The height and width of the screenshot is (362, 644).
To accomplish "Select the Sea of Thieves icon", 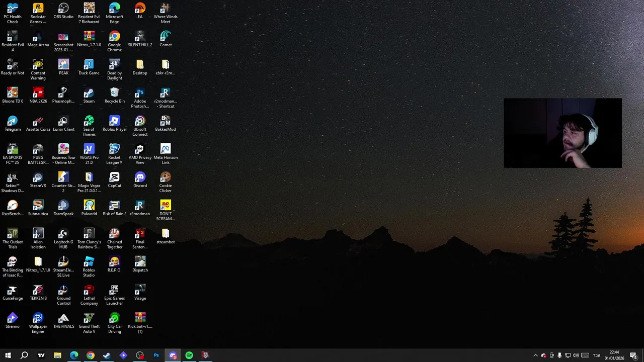I will click(89, 126).
